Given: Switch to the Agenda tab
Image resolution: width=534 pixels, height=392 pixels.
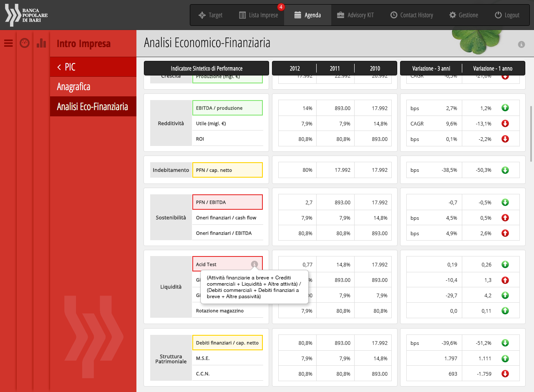Looking at the screenshot, I should (x=307, y=15).
